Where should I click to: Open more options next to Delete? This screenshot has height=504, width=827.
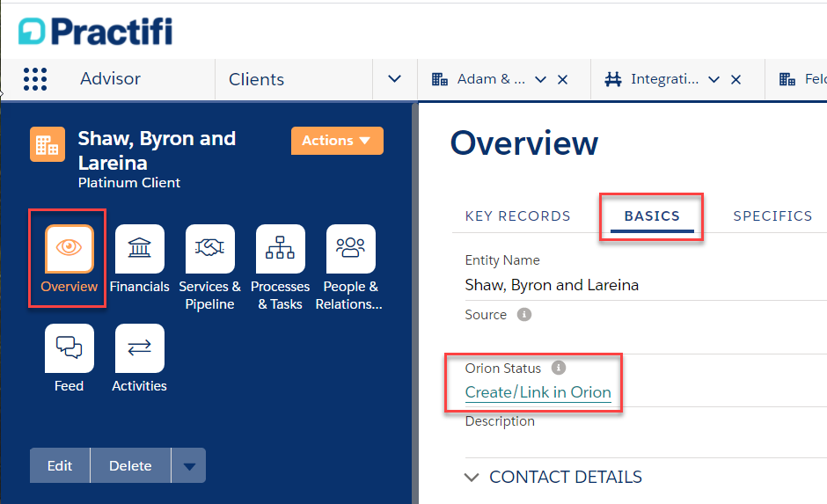[x=189, y=465]
